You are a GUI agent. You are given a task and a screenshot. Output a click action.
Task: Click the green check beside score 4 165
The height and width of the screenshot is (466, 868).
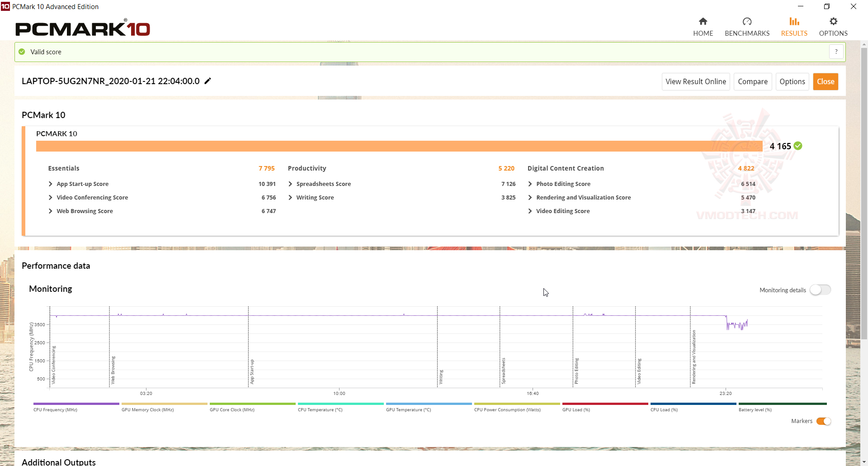[798, 146]
